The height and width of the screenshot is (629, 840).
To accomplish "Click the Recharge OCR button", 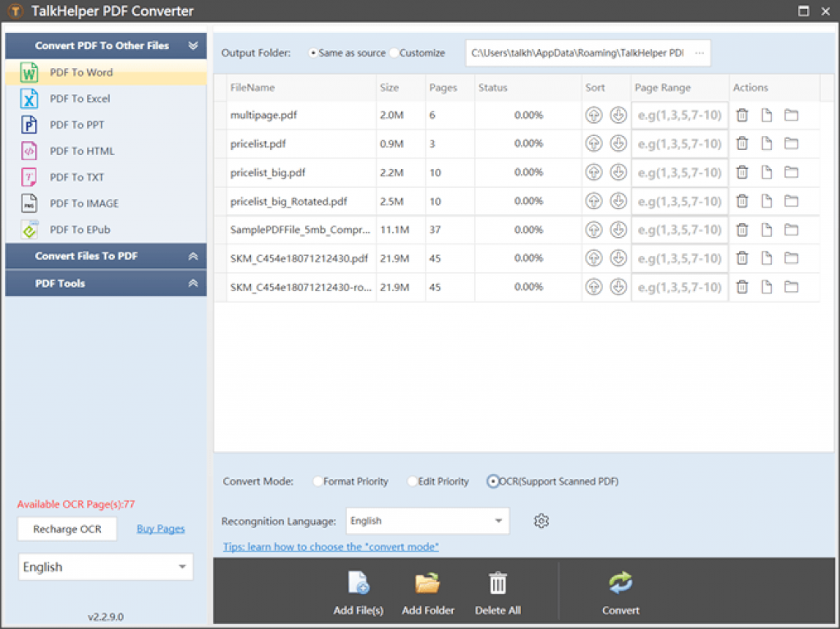I will coord(67,529).
